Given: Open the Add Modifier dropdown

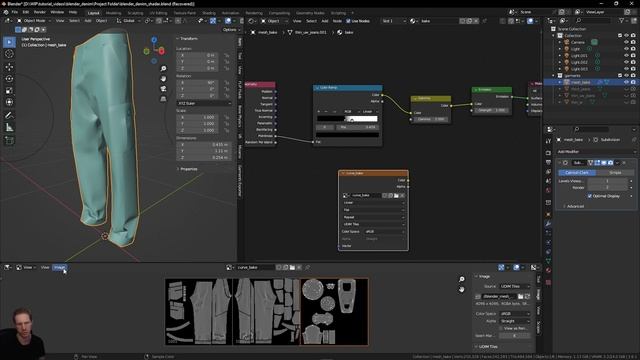Looking at the screenshot, I should click(x=596, y=151).
